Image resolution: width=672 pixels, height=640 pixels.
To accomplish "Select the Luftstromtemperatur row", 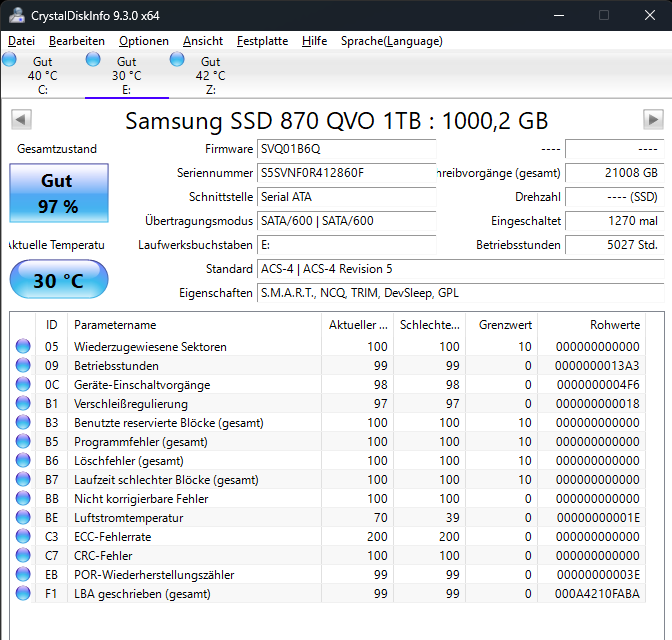I will point(329,517).
